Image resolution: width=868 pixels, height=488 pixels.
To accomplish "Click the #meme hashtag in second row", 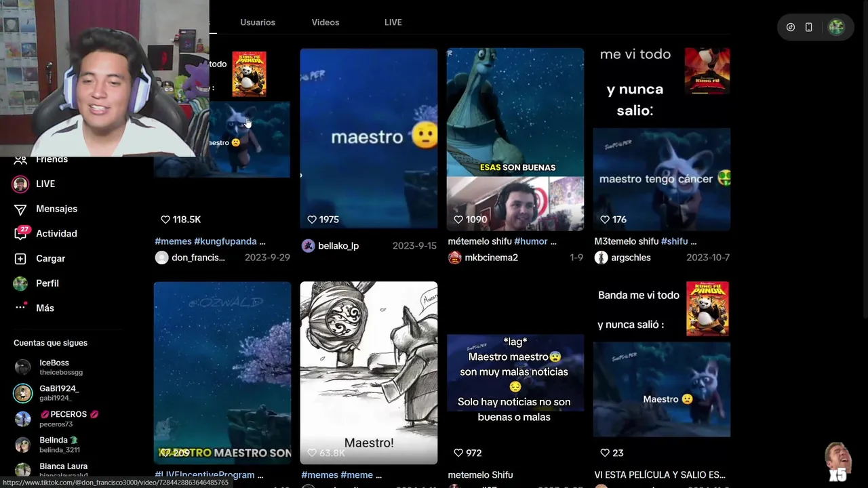I will coord(357,475).
